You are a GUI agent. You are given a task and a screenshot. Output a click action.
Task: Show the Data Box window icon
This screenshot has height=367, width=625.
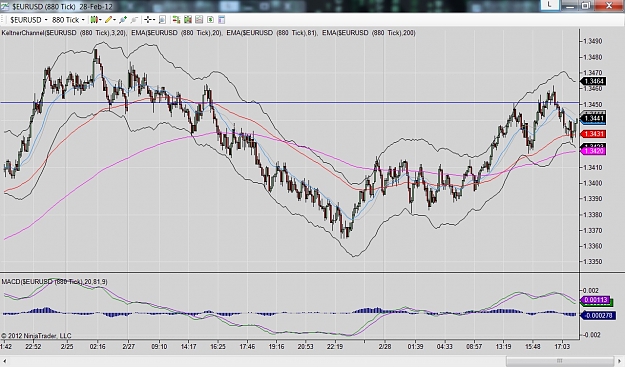[162, 20]
